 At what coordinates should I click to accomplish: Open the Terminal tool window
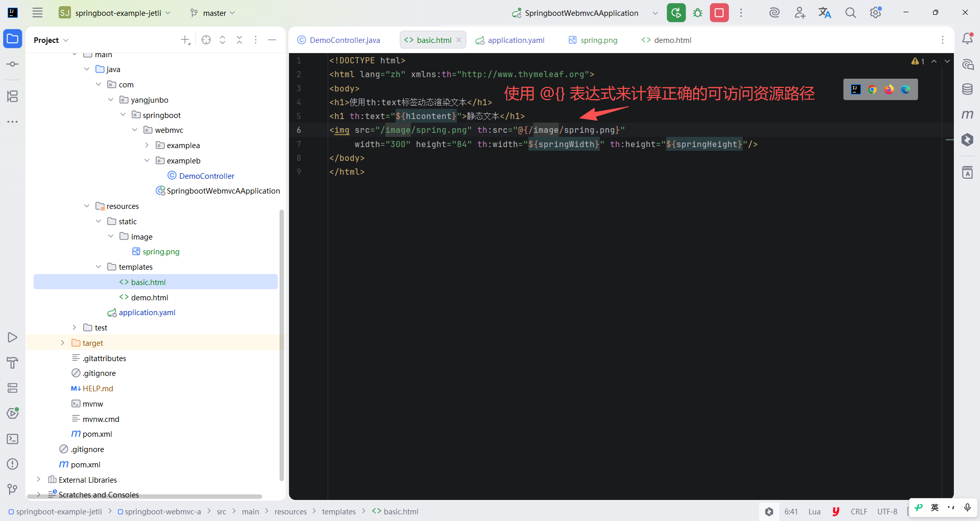13,439
